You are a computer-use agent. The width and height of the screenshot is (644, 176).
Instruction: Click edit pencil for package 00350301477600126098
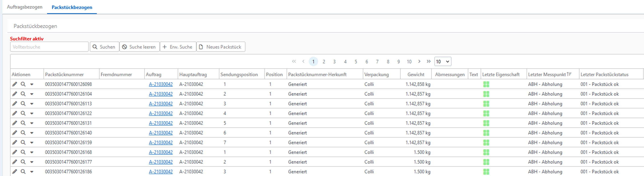15,84
